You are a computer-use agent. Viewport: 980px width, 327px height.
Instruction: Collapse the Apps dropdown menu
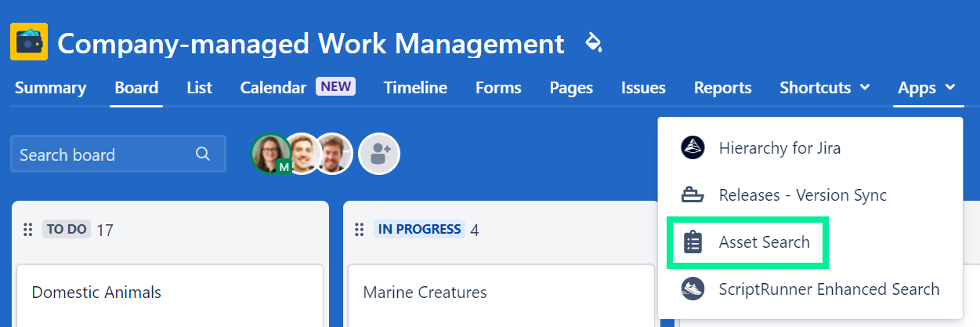coord(926,88)
